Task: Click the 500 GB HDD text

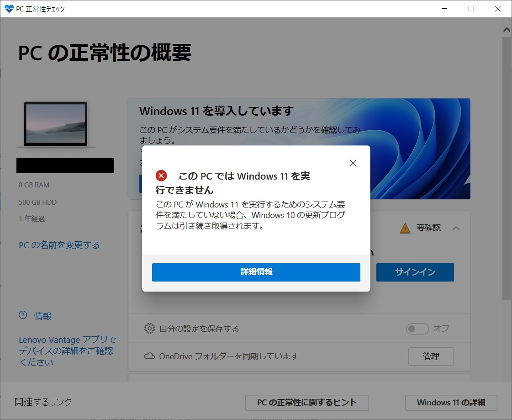Action: (37, 202)
